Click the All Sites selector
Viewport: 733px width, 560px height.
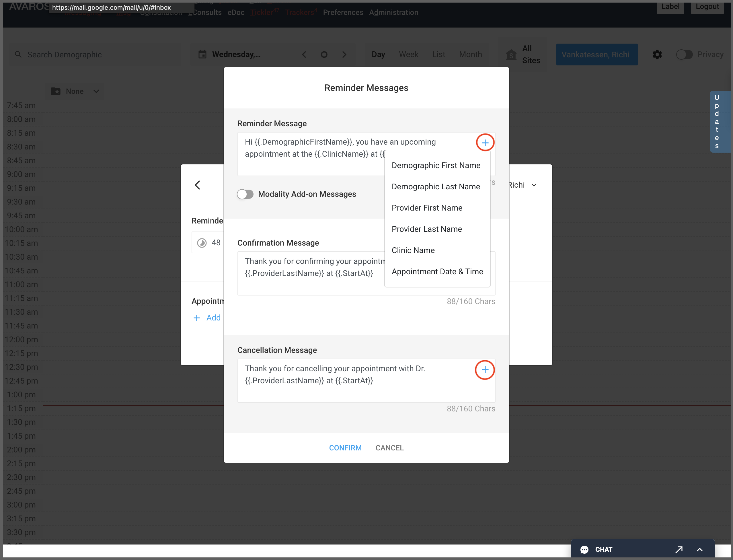(523, 54)
